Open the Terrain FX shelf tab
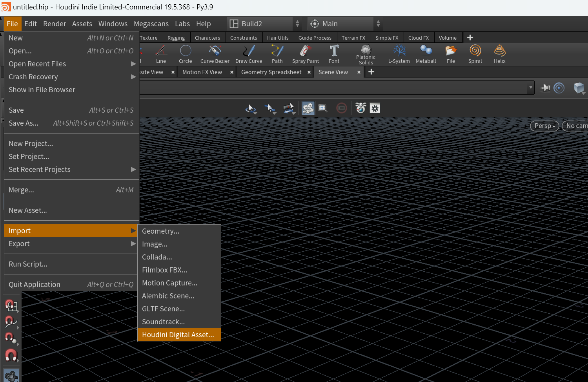This screenshot has width=588, height=382. 353,38
